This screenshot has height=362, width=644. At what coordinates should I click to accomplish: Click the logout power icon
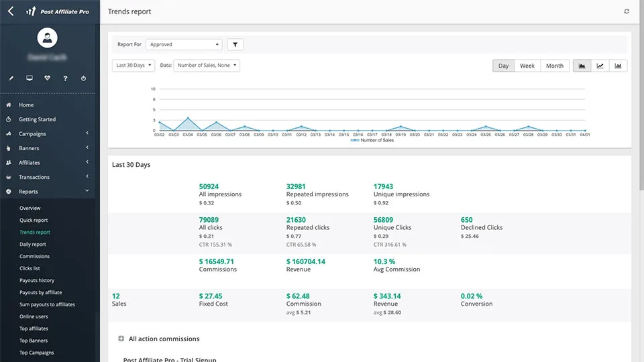(x=83, y=78)
